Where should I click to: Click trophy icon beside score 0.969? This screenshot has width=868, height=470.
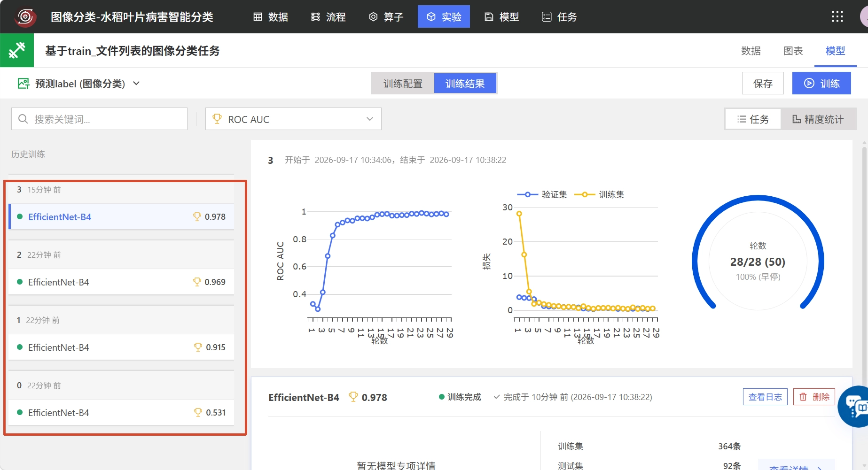pos(197,282)
